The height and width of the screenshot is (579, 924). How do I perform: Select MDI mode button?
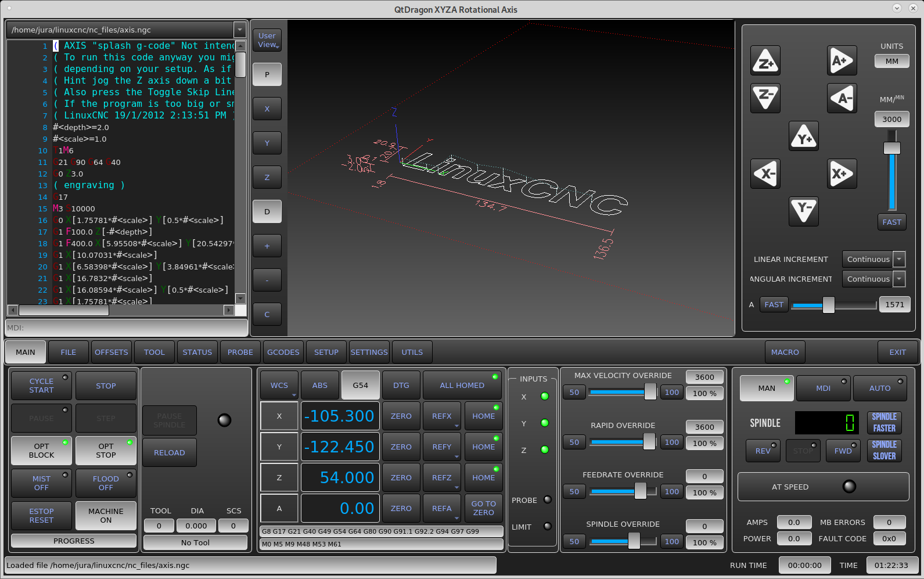pyautogui.click(x=824, y=388)
